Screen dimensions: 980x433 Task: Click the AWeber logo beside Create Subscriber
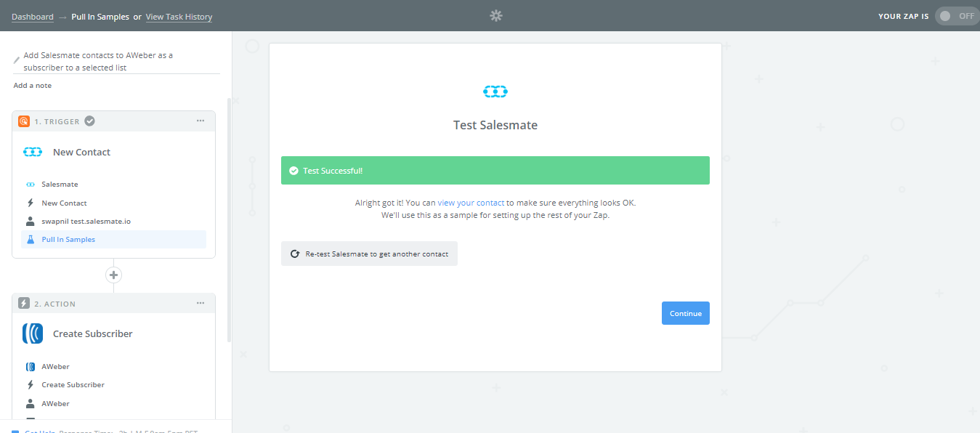33,333
